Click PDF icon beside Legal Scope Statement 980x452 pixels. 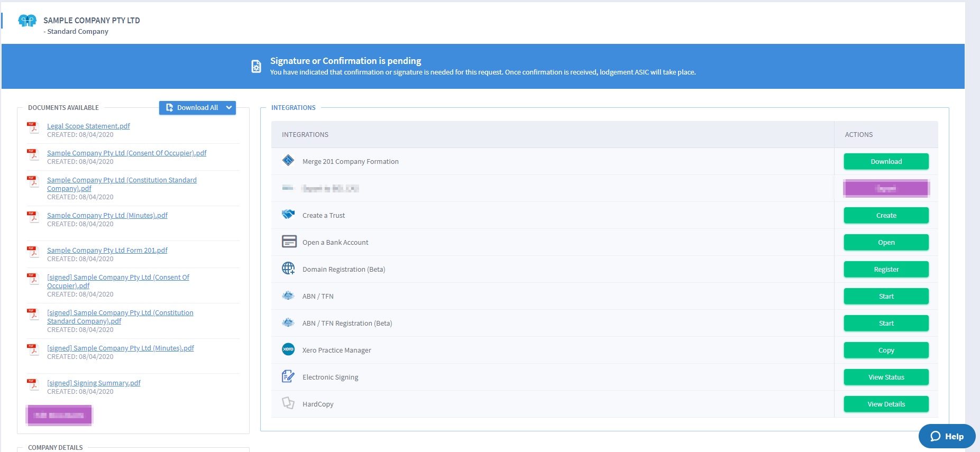33,128
